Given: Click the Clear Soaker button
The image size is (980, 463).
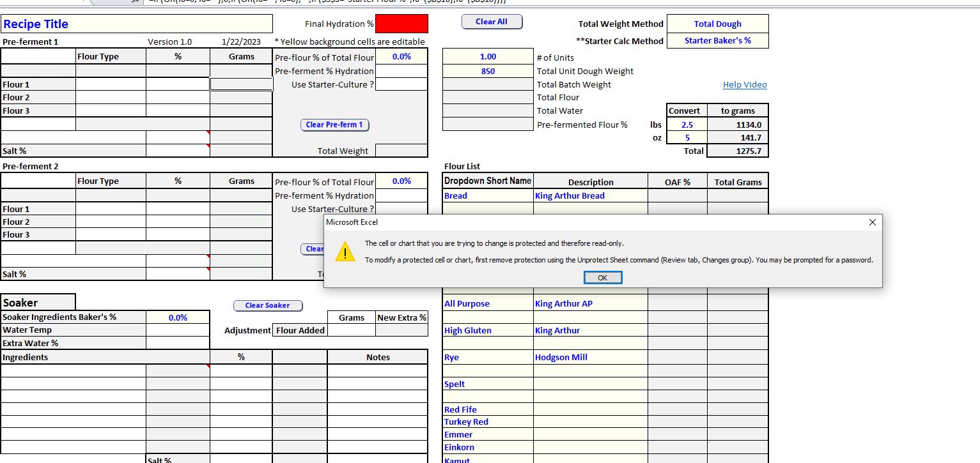Looking at the screenshot, I should pyautogui.click(x=268, y=305).
